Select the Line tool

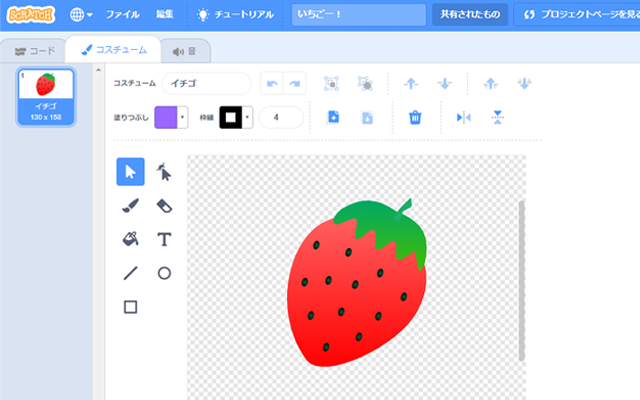pyautogui.click(x=131, y=273)
